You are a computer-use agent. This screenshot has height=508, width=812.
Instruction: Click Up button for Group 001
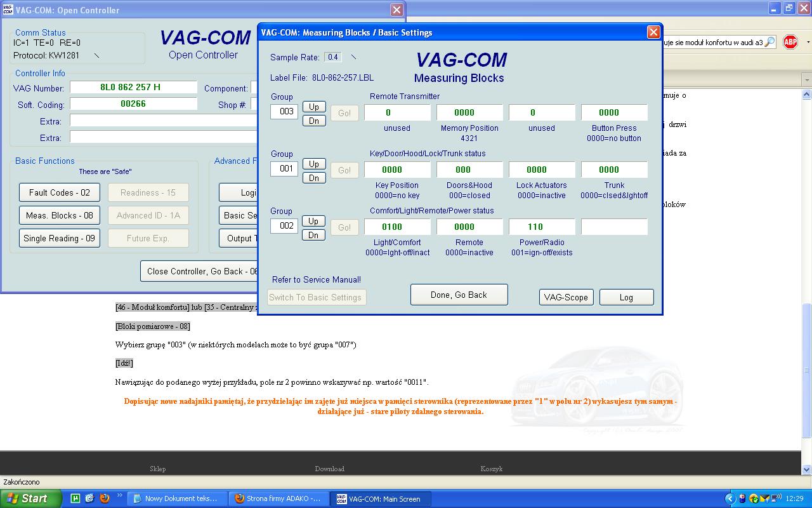tap(314, 164)
